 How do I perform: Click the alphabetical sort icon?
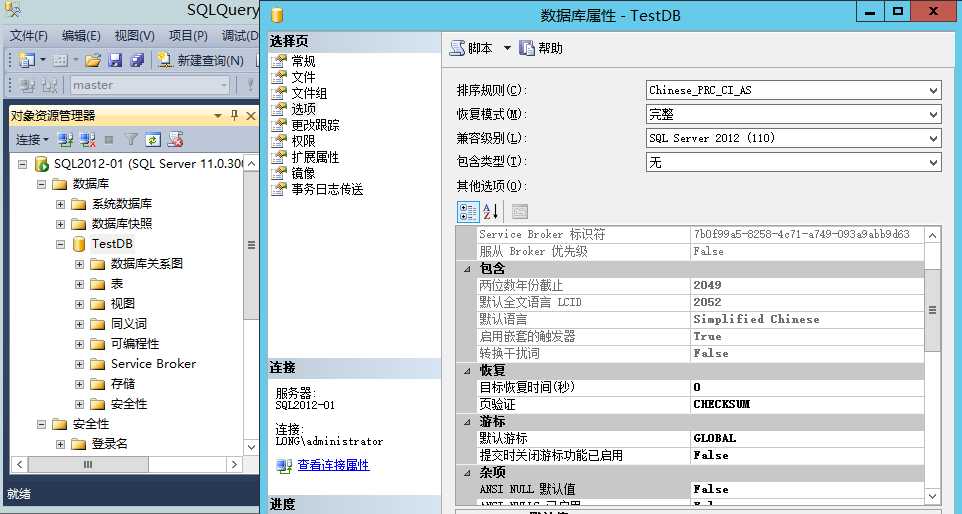pyautogui.click(x=490, y=212)
